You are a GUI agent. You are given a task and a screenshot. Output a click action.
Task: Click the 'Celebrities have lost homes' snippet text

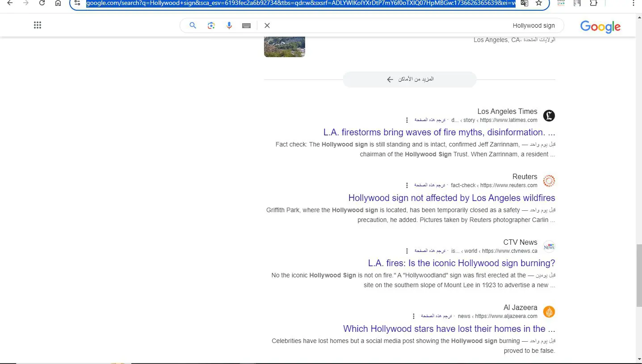(x=413, y=346)
